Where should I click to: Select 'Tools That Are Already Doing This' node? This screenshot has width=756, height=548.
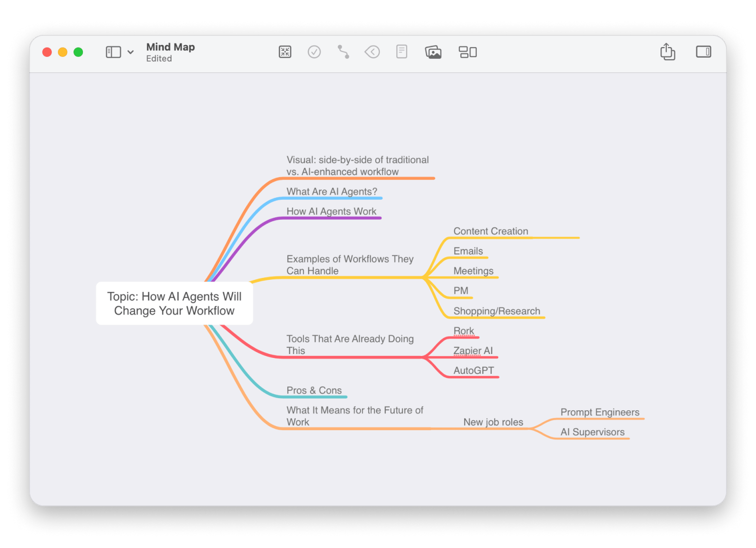pyautogui.click(x=350, y=345)
